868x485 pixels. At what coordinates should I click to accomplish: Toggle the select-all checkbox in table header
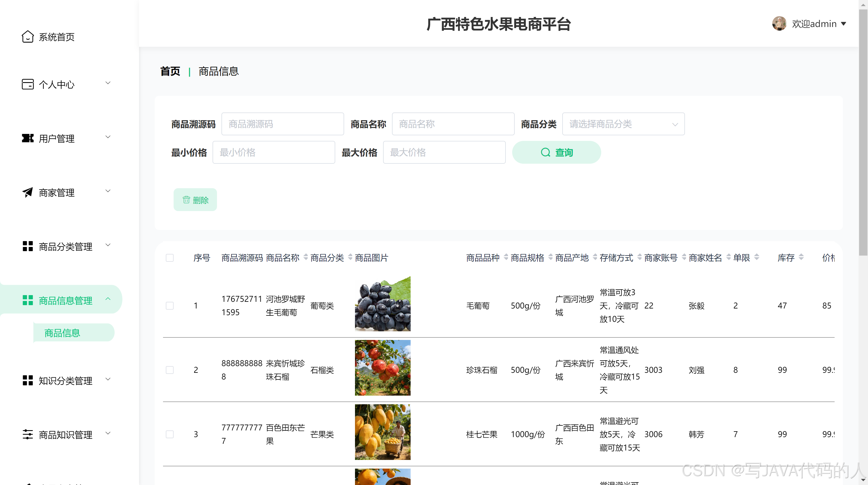[x=169, y=258]
